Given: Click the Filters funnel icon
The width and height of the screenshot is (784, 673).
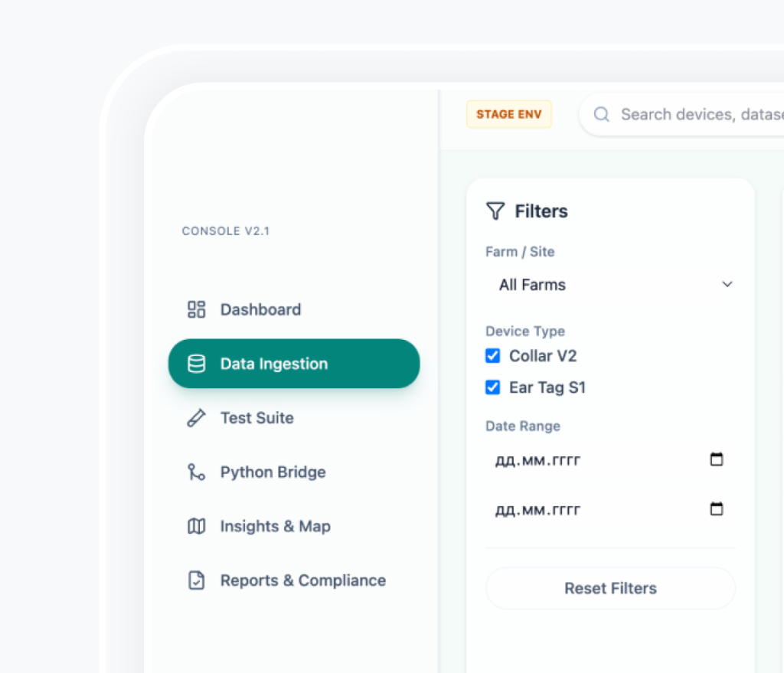Looking at the screenshot, I should pyautogui.click(x=495, y=211).
